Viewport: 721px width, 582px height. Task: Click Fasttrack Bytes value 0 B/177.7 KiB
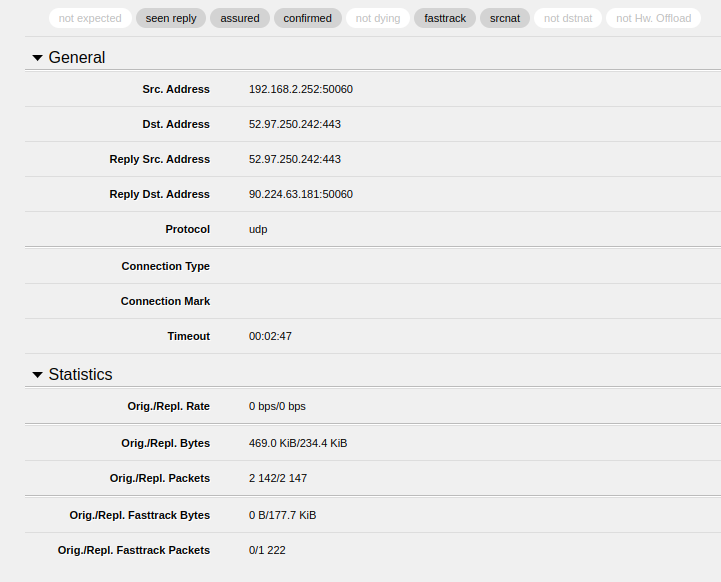(x=282, y=515)
